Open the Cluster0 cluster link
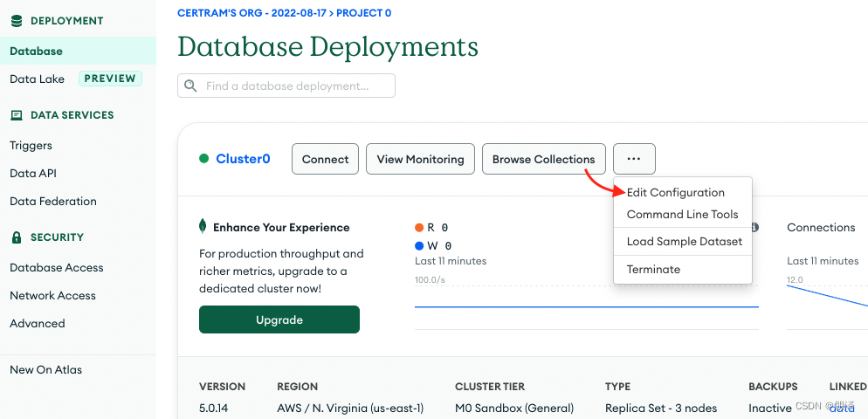This screenshot has height=419, width=868. (x=243, y=159)
